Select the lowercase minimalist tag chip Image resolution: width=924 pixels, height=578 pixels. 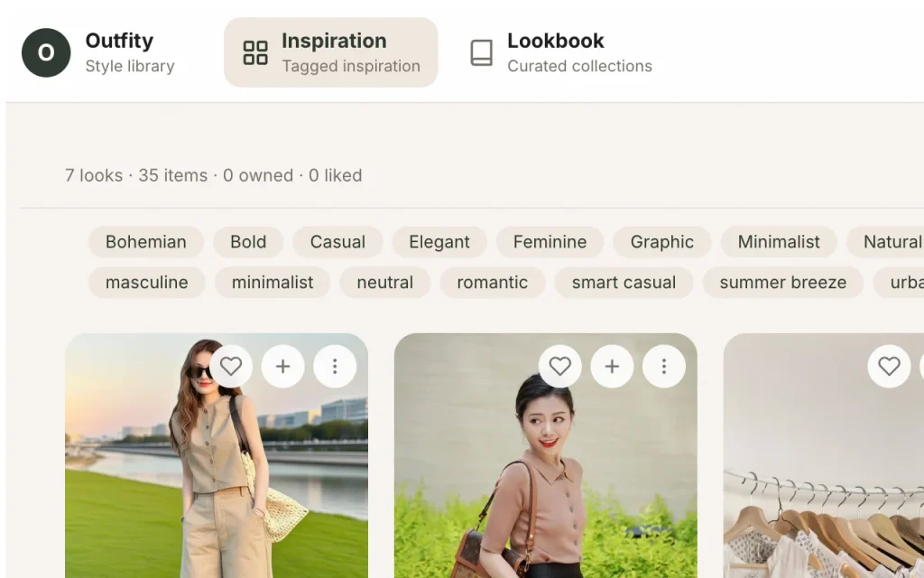click(x=273, y=283)
